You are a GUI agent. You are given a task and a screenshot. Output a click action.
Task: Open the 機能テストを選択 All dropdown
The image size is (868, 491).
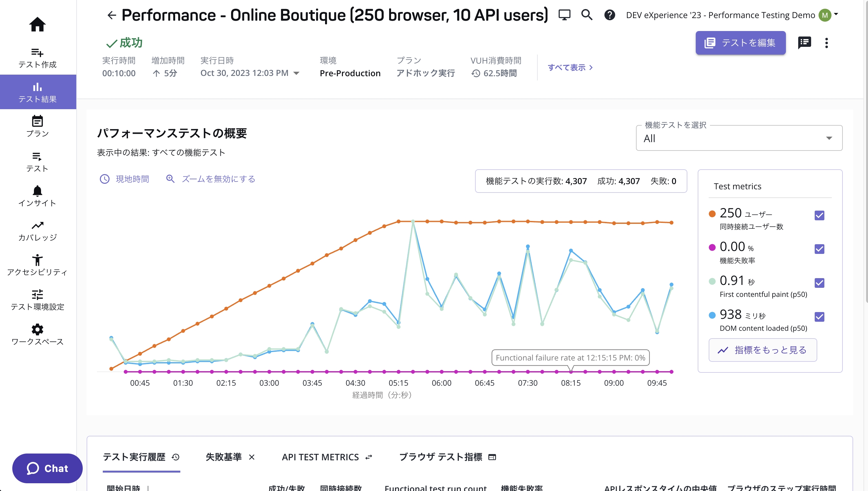pos(739,138)
